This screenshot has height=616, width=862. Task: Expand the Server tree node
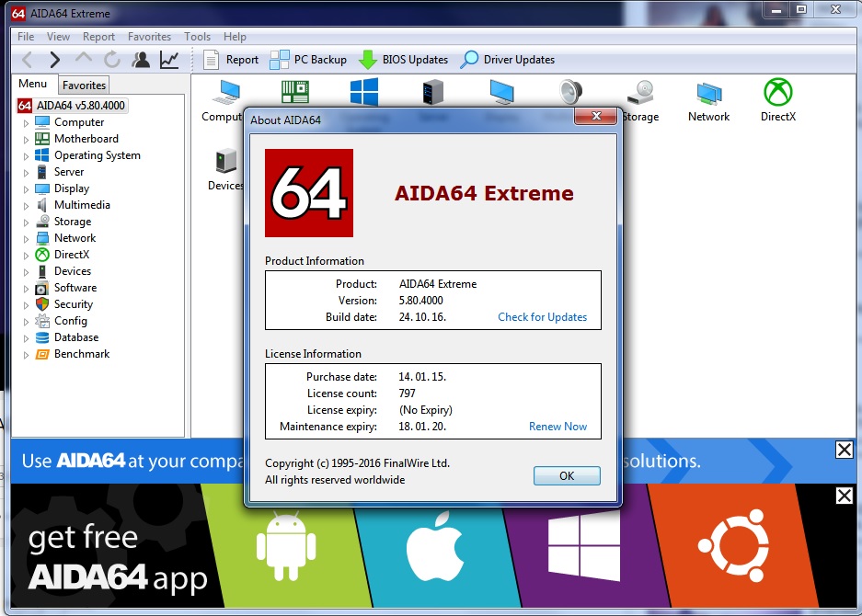pos(26,173)
